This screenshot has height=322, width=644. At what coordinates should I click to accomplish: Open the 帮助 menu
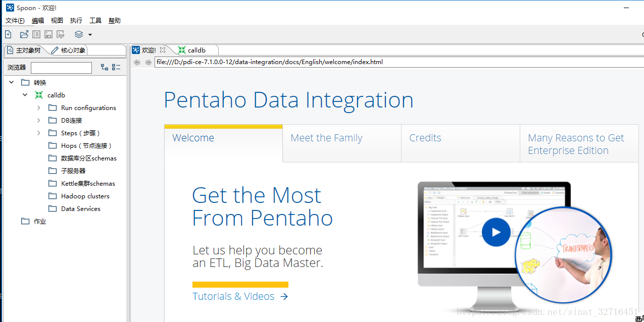(115, 21)
